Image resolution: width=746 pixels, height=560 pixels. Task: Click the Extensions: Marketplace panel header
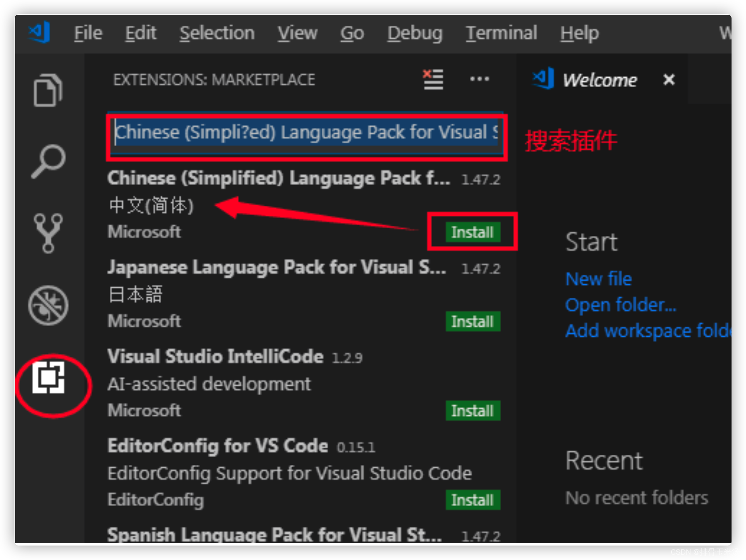(214, 80)
